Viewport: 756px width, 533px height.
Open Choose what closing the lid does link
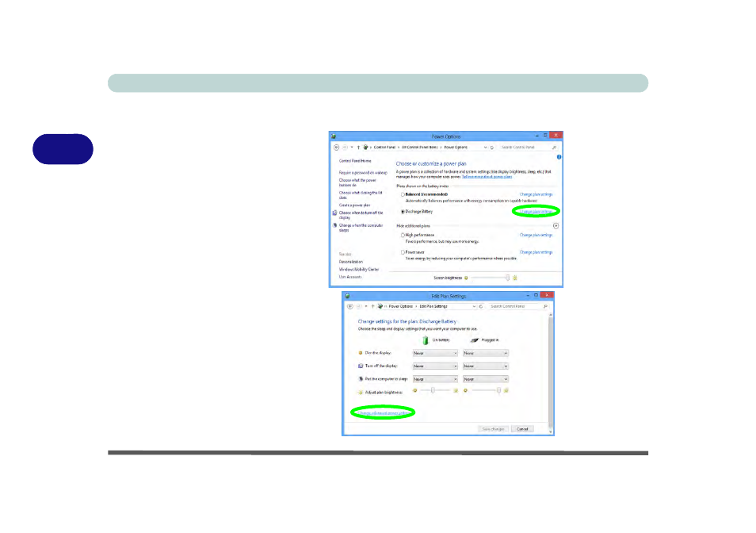pos(360,195)
